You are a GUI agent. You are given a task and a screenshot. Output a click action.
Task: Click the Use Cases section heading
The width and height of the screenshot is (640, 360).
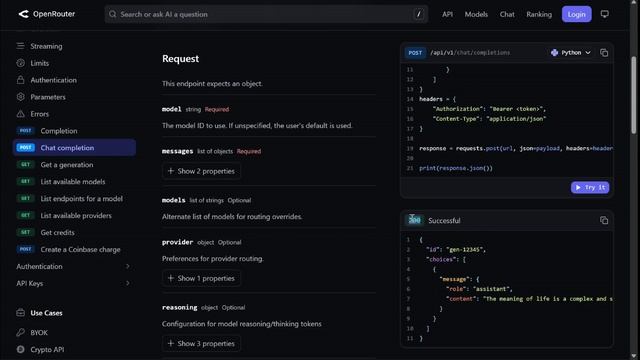(46, 313)
